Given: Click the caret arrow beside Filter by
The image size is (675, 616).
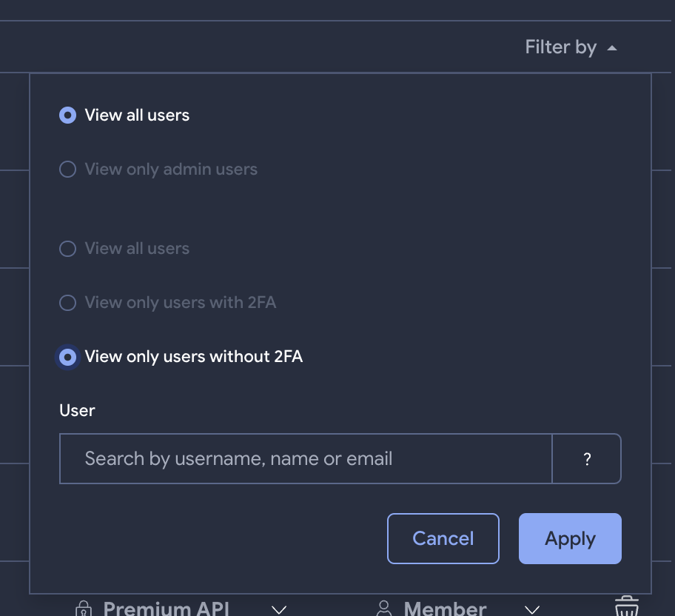Looking at the screenshot, I should (611, 48).
